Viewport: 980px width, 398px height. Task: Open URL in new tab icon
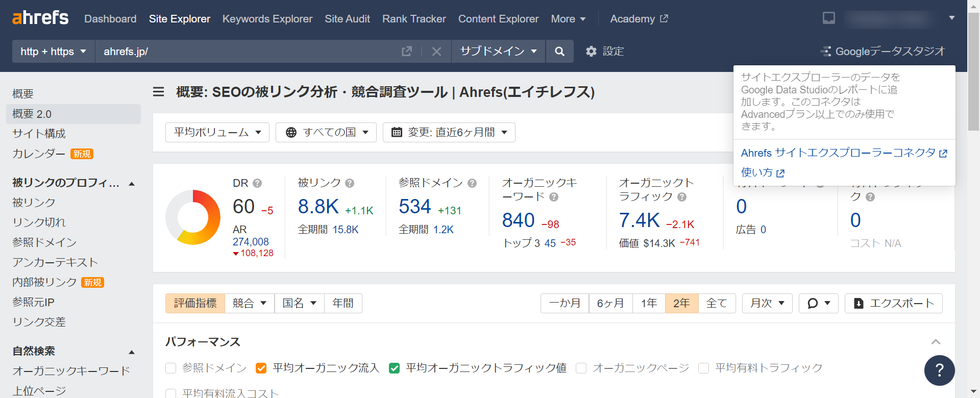tap(407, 52)
